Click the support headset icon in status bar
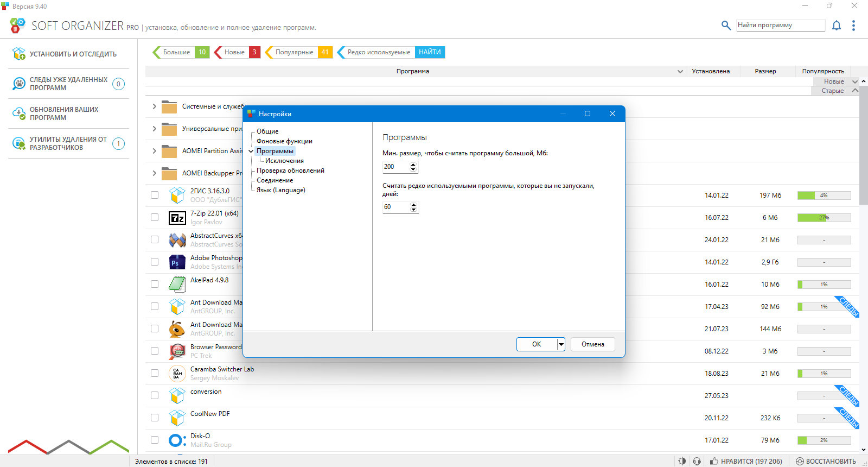868x467 pixels. pos(697,461)
